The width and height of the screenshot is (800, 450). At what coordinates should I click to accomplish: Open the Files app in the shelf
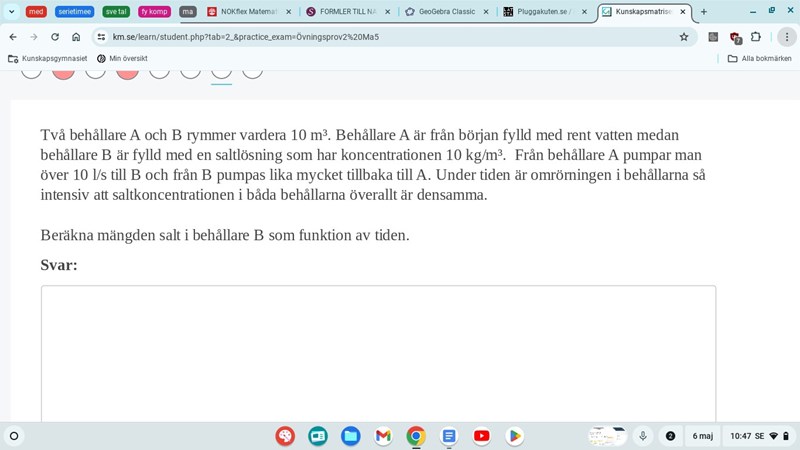tap(350, 436)
